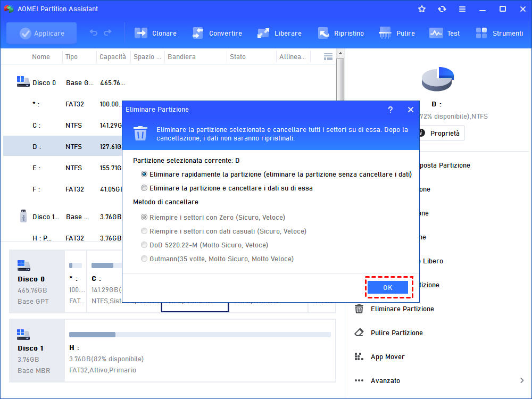Open the Liberare tool
Screen dimensions: 532x399
point(279,33)
